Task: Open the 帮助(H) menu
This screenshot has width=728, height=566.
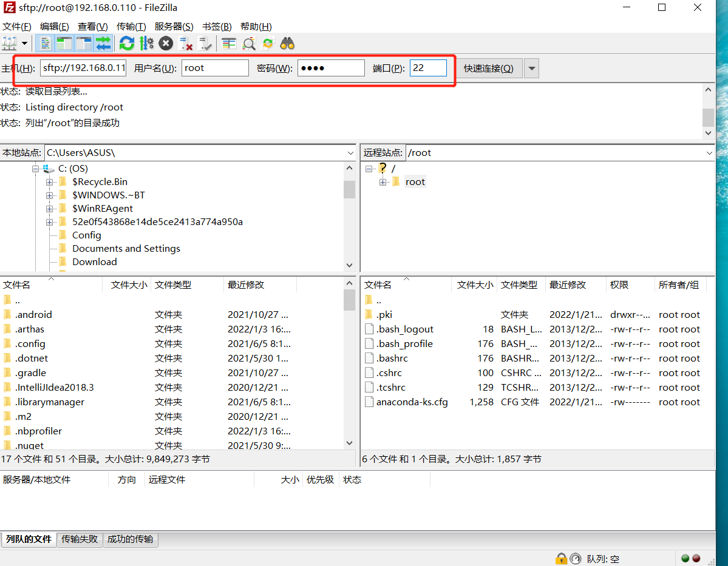Action: pyautogui.click(x=256, y=27)
